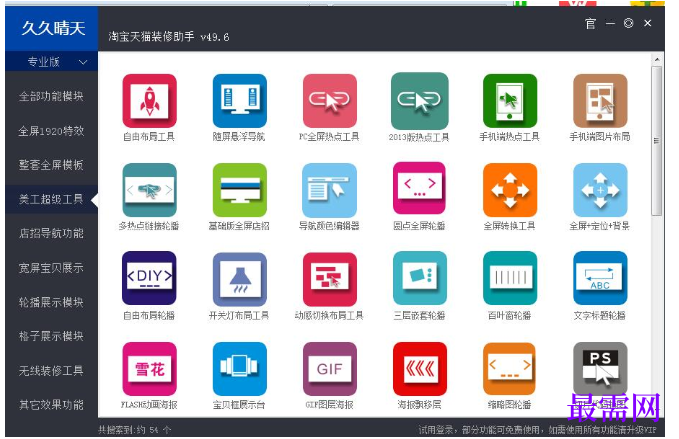The image size is (679, 439).
Task: Open the 动感切换布局工具 icon
Action: (330, 279)
